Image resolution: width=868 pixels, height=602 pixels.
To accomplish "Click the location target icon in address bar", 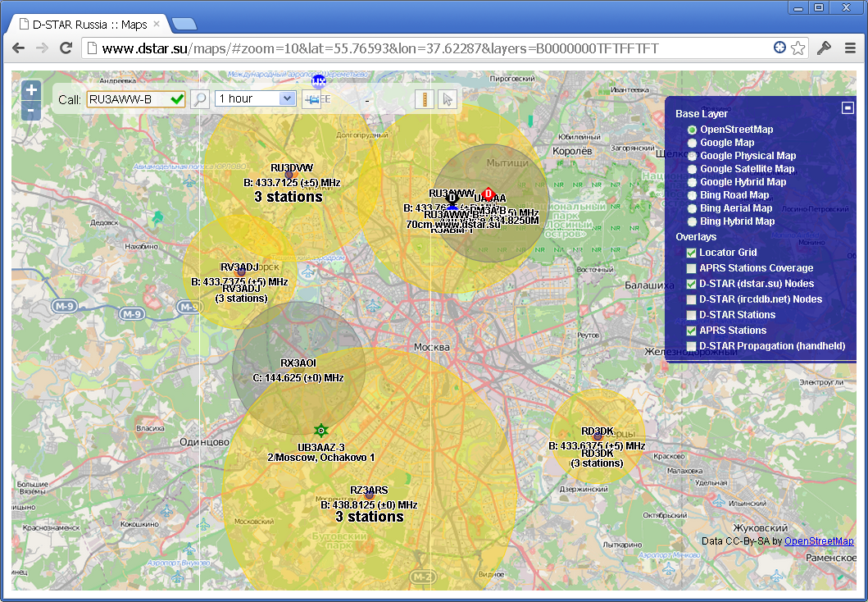I will click(779, 48).
